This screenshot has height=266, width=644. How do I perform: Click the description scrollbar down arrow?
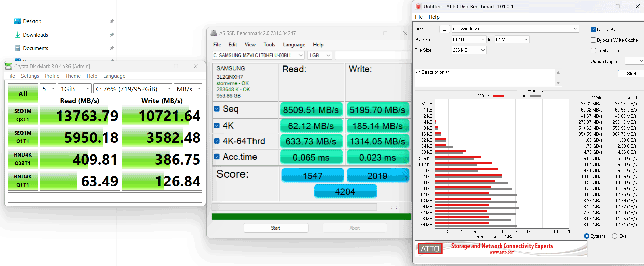tap(558, 83)
